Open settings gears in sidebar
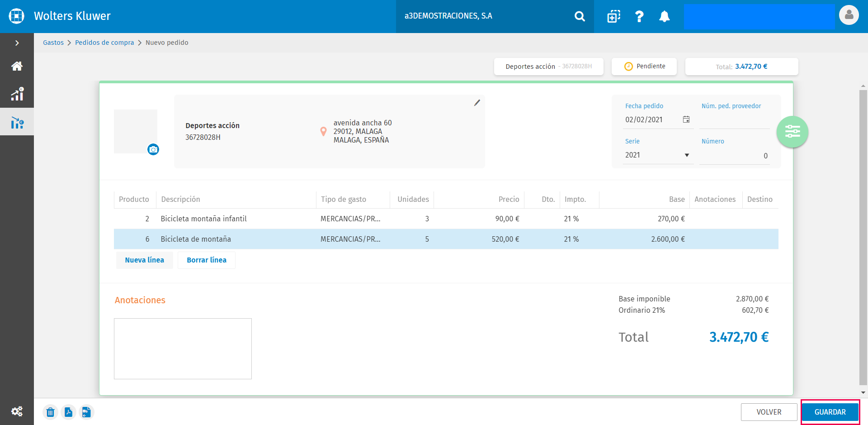The image size is (868, 425). [x=17, y=411]
